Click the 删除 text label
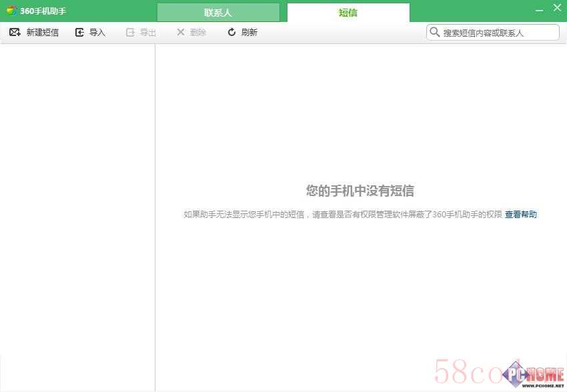Image resolution: width=567 pixels, height=392 pixels. 198,33
